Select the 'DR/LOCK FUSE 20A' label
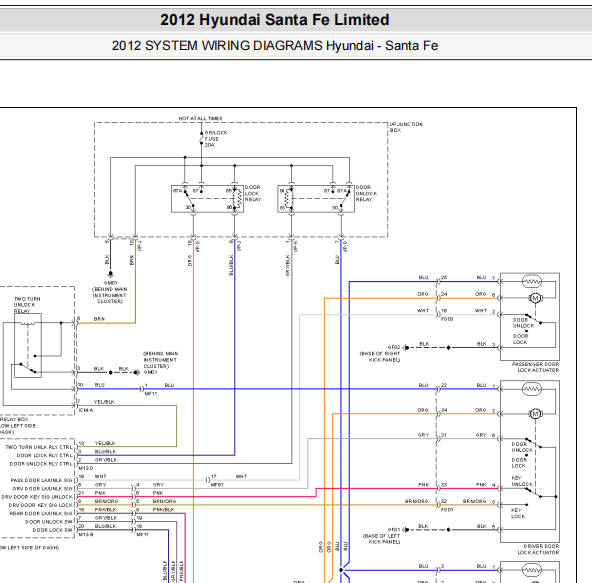The image size is (592, 583). click(216, 139)
